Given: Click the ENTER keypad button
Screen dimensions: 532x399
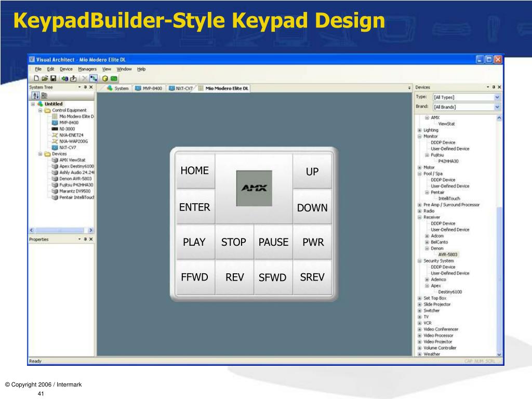Looking at the screenshot, I should click(x=195, y=207).
